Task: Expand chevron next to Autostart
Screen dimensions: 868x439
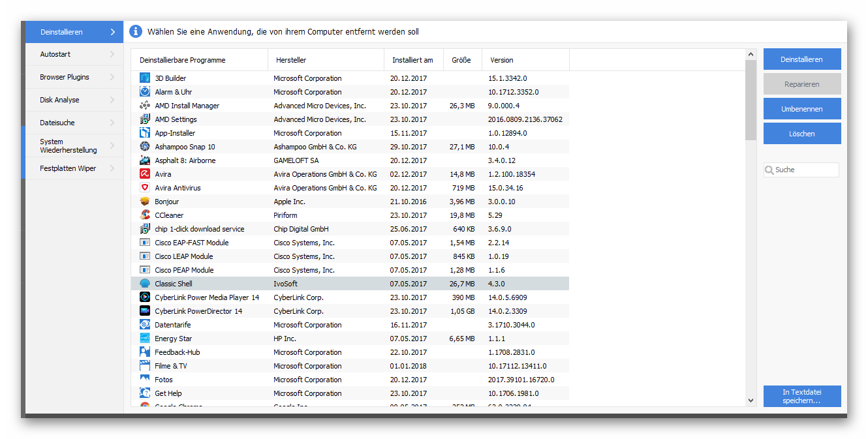Action: tap(112, 54)
